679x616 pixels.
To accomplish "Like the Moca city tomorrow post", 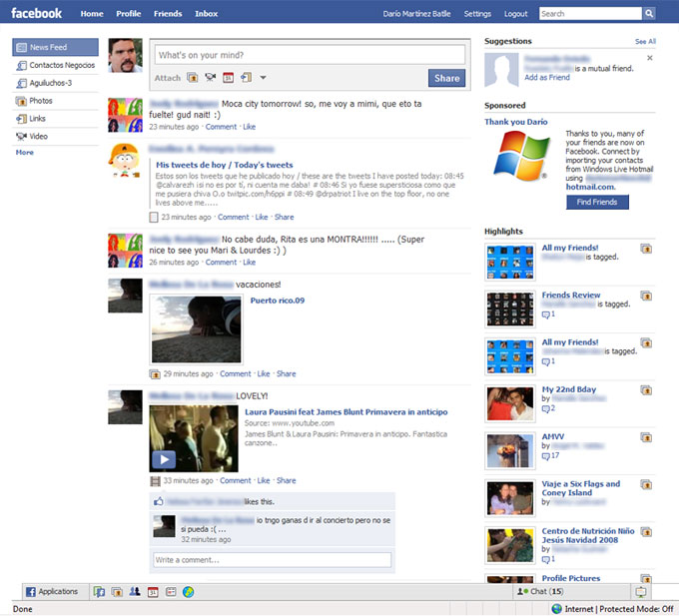I will tap(249, 127).
